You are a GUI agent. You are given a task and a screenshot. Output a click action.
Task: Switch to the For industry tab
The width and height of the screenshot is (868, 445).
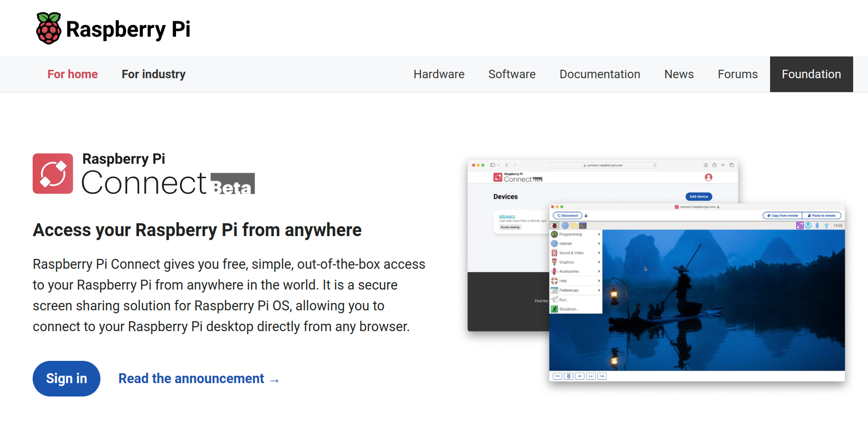pos(154,74)
